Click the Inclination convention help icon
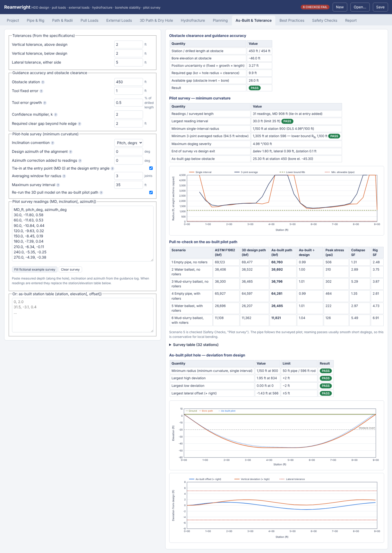This screenshot has width=392, height=553. click(x=53, y=143)
